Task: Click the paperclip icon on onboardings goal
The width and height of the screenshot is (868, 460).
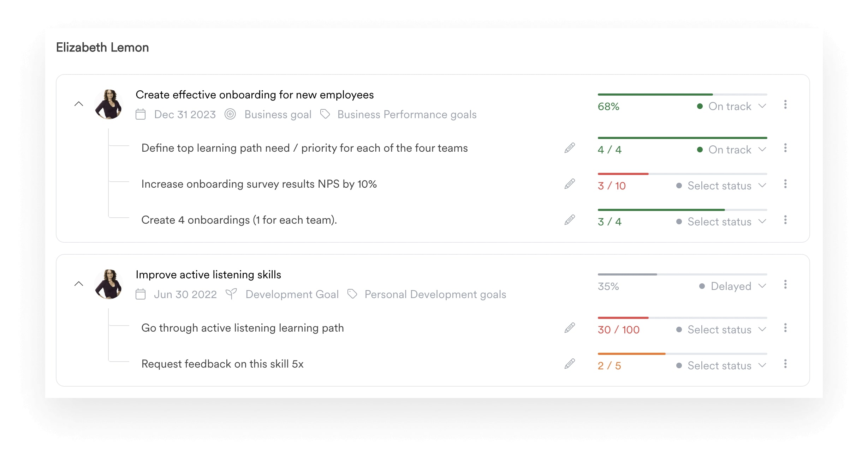Action: [x=571, y=220]
